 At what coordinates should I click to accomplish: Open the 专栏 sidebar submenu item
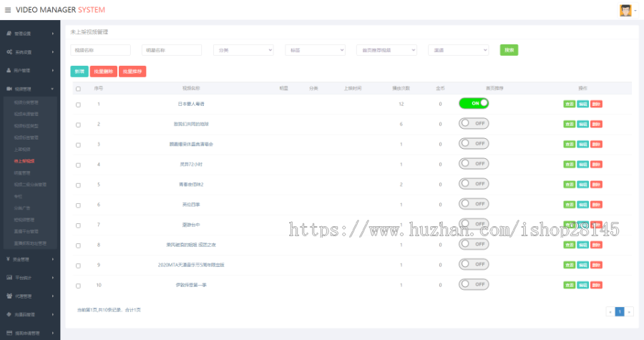tap(18, 196)
